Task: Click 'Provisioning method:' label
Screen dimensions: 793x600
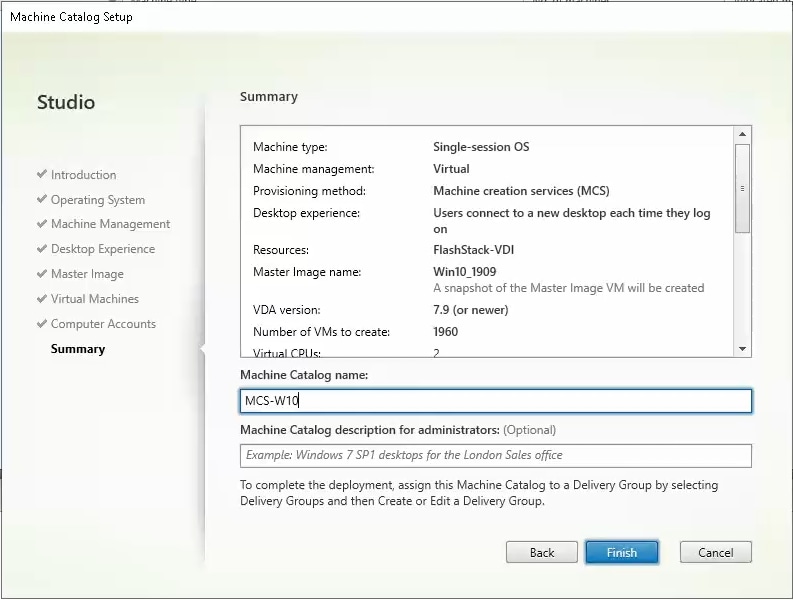Action: pyautogui.click(x=309, y=191)
